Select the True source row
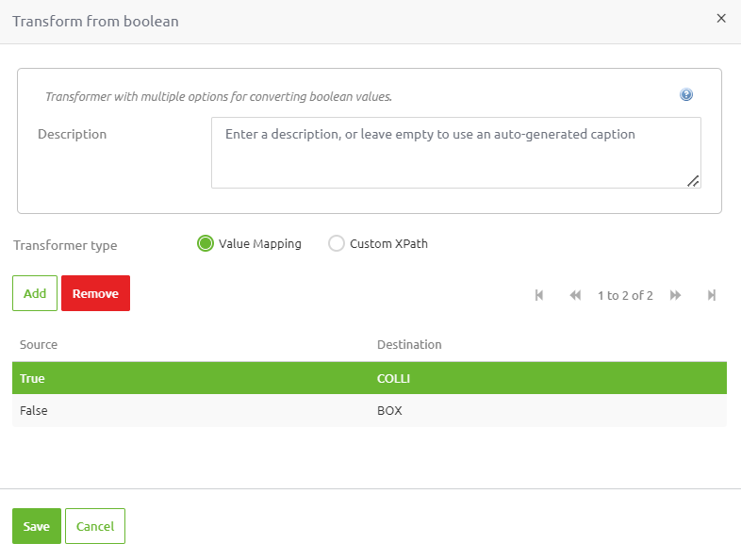This screenshot has width=741, height=560. tap(33, 378)
